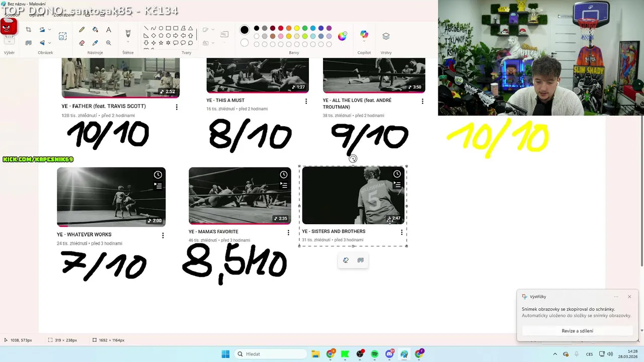
Task: Open the Upravit menu
Action: point(36,15)
